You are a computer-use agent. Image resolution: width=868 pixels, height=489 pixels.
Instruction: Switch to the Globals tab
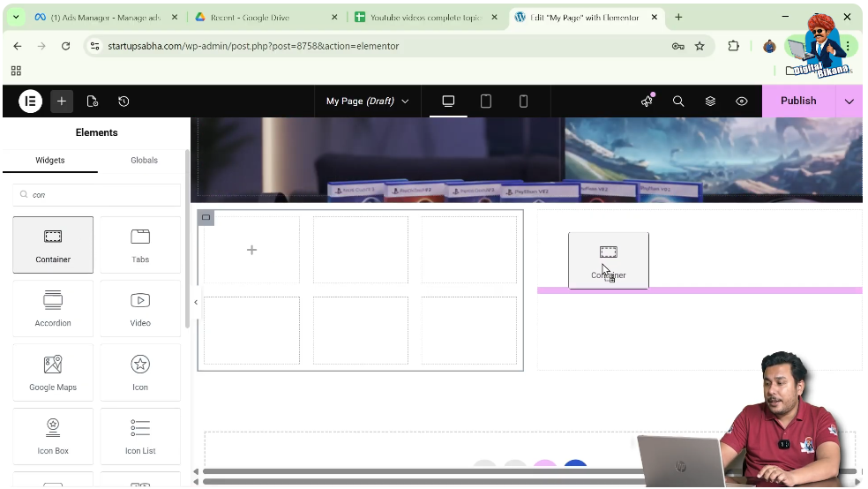click(144, 160)
